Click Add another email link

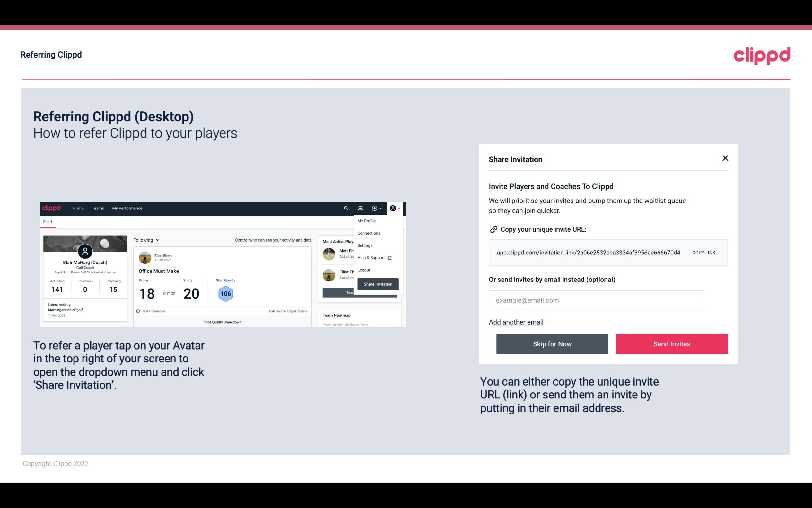click(516, 322)
